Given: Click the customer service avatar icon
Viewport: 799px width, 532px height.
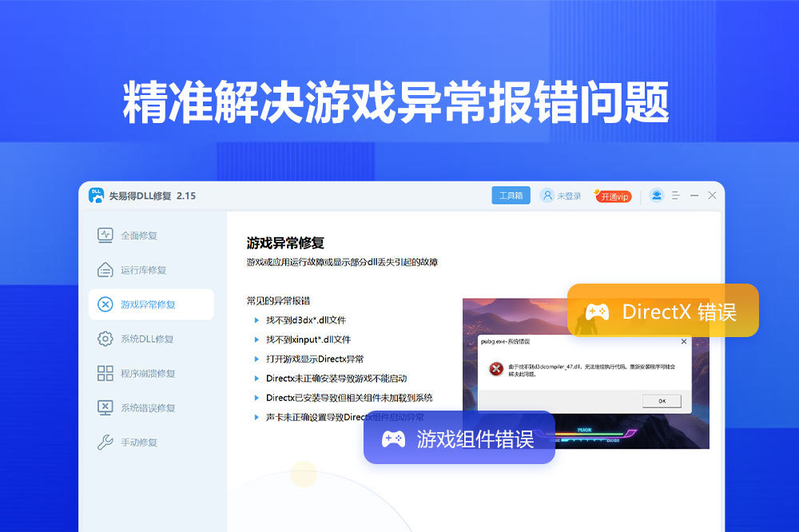Looking at the screenshot, I should click(x=656, y=196).
